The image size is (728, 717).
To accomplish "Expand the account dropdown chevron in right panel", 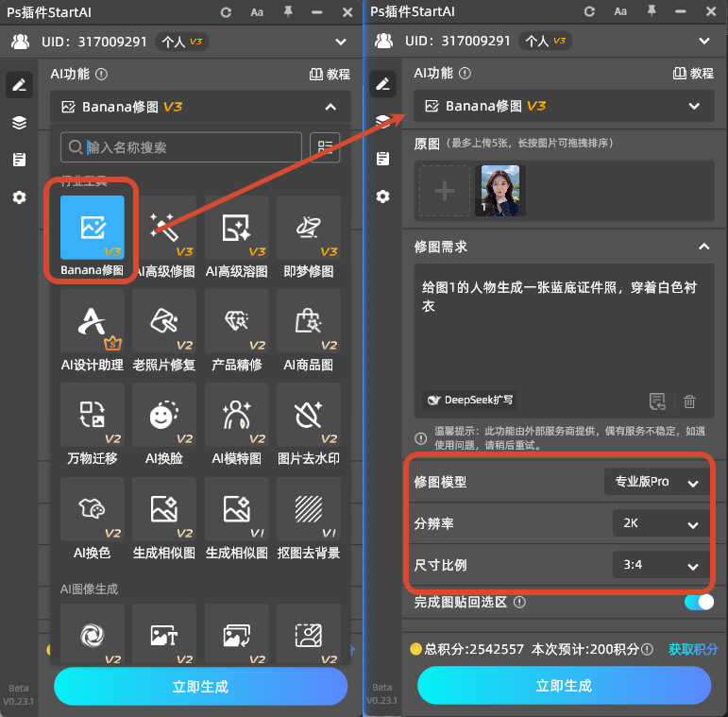I will 704,41.
